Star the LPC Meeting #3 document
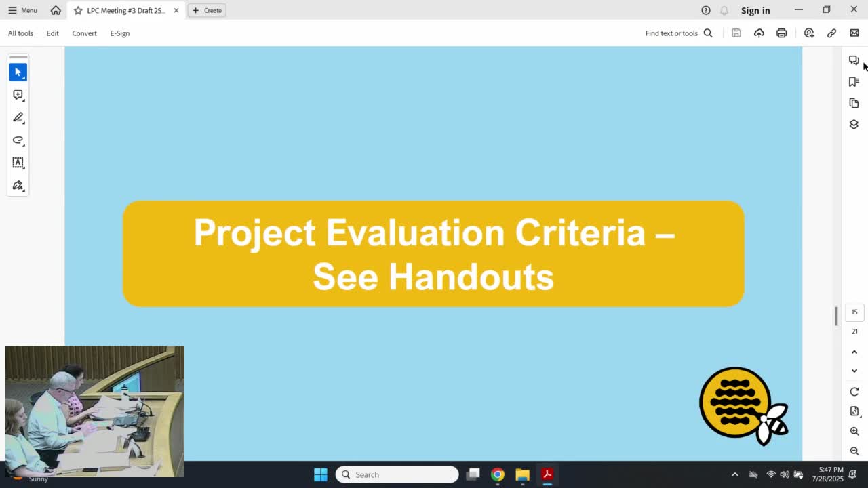This screenshot has width=868, height=488. pyautogui.click(x=78, y=10)
